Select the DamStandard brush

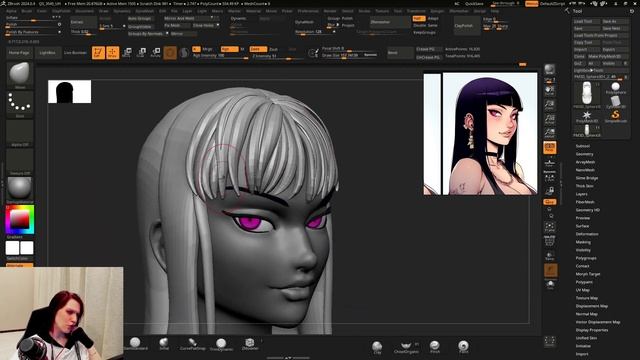pos(135,344)
